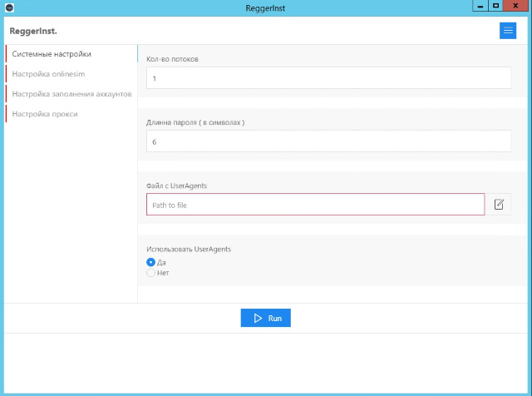Open the hamburger menu in the header
532x396 pixels.
pos(507,31)
